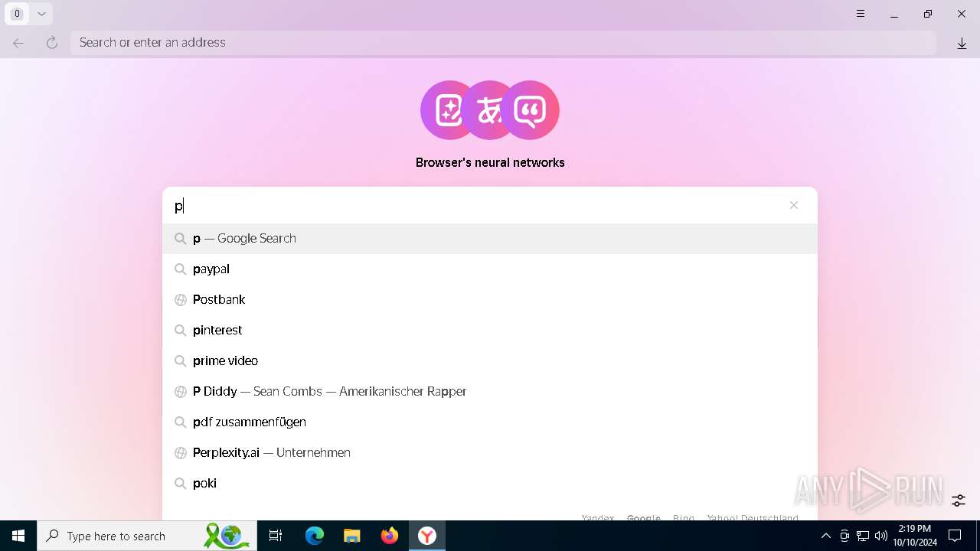Image resolution: width=980 pixels, height=551 pixels.
Task: Go back with the back arrow
Action: [18, 43]
